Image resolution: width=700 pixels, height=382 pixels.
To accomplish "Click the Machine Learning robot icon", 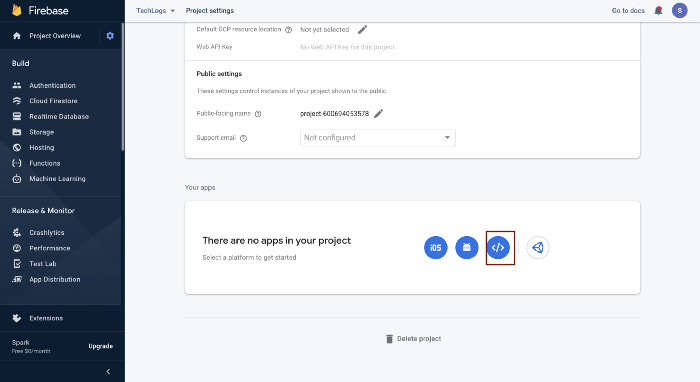I will point(17,179).
